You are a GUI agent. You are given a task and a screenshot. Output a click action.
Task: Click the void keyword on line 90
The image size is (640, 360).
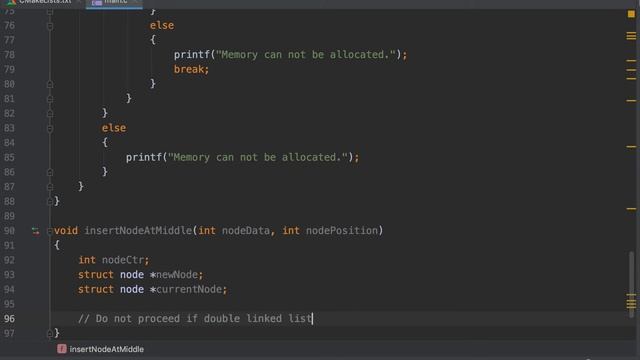[x=66, y=231]
